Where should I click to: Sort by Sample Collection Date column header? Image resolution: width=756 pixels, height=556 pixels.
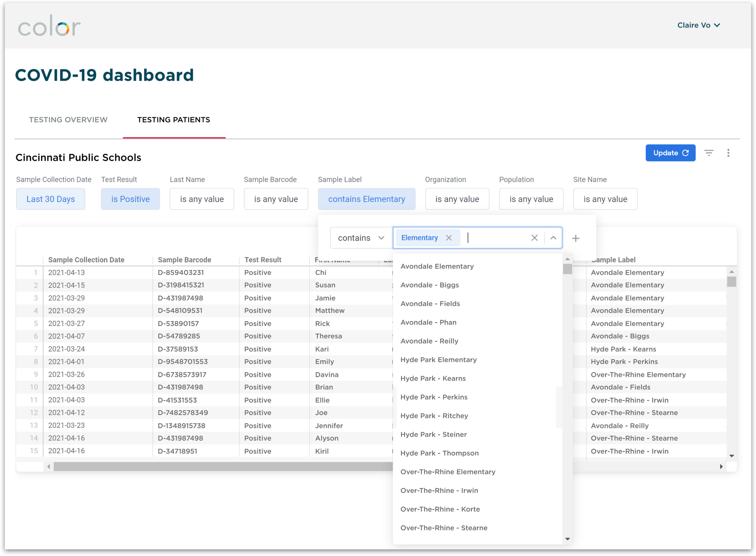[x=86, y=260]
